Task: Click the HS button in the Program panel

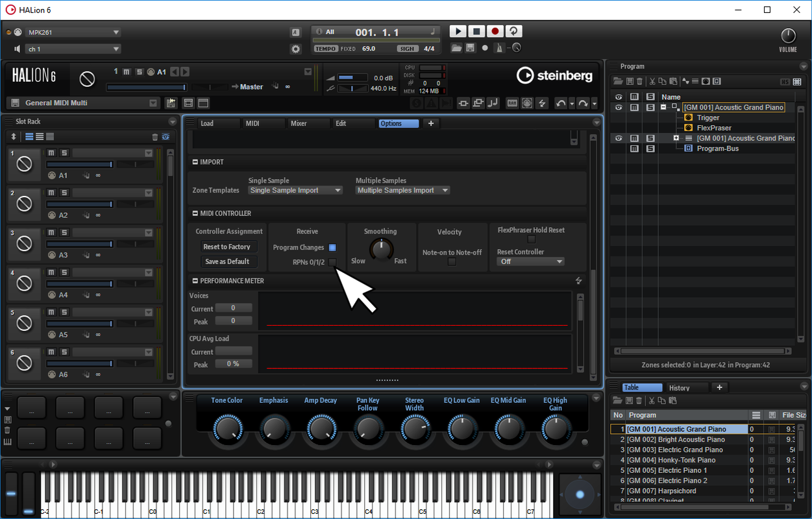Action: [785, 81]
